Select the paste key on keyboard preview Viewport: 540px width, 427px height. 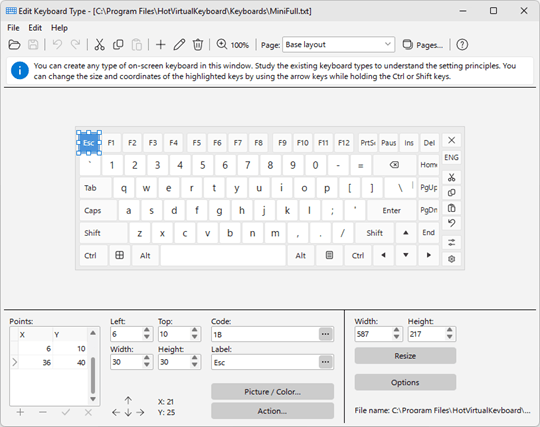451,208
